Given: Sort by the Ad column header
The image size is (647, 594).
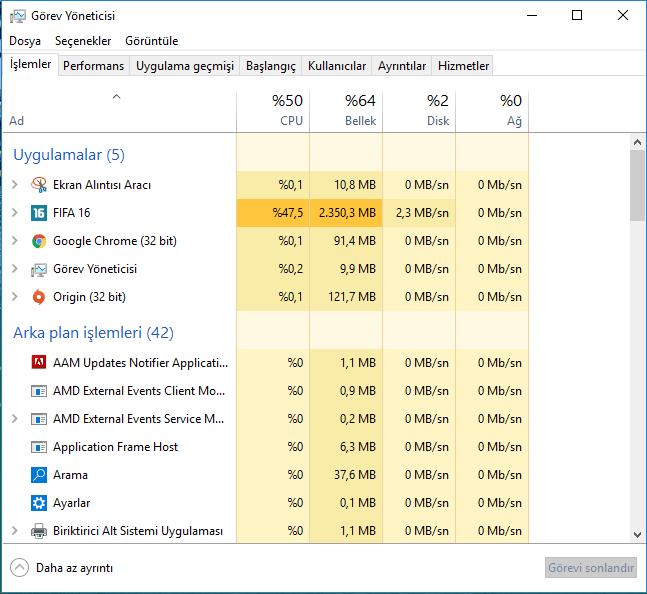Looking at the screenshot, I should (x=120, y=111).
